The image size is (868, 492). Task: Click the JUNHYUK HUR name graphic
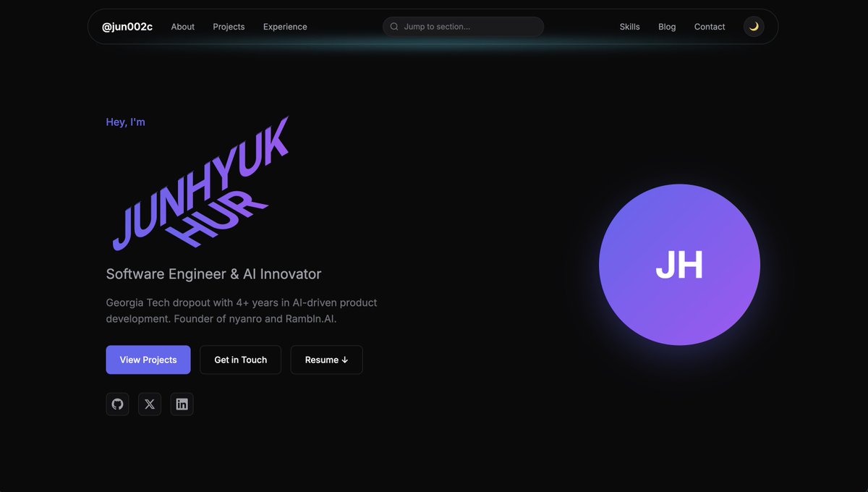[201, 184]
